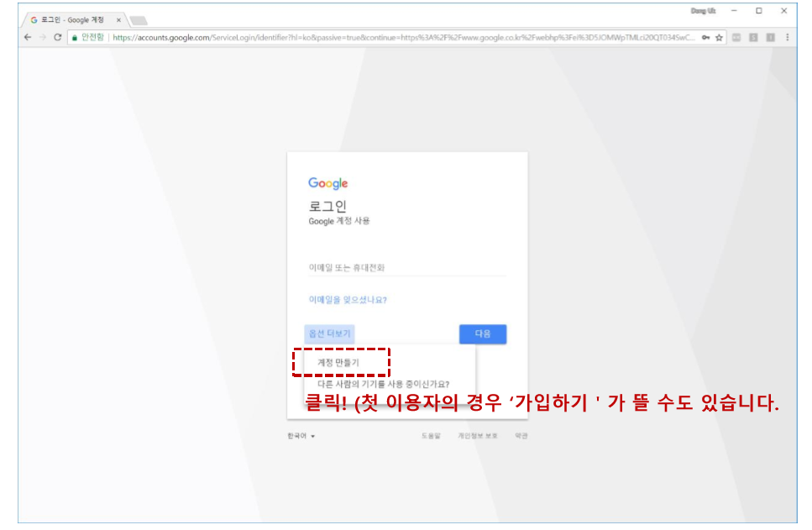Open the 도움말 footer link
Image resolution: width=812 pixels, height=530 pixels.
431,436
